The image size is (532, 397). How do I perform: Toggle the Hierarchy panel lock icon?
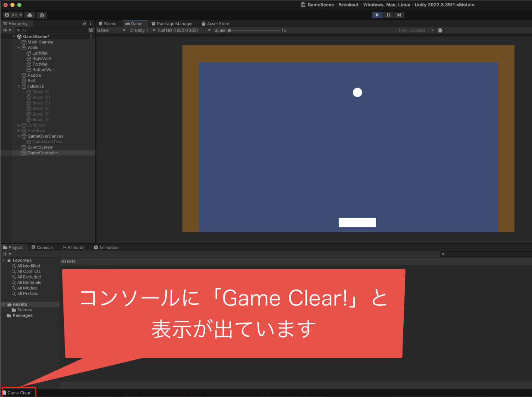[x=85, y=23]
